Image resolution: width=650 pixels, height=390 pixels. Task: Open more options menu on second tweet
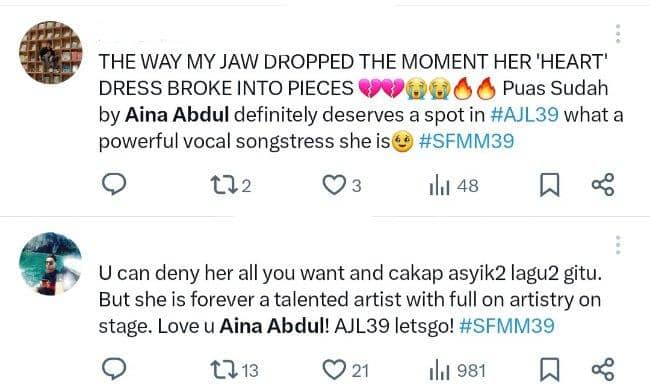click(x=618, y=245)
